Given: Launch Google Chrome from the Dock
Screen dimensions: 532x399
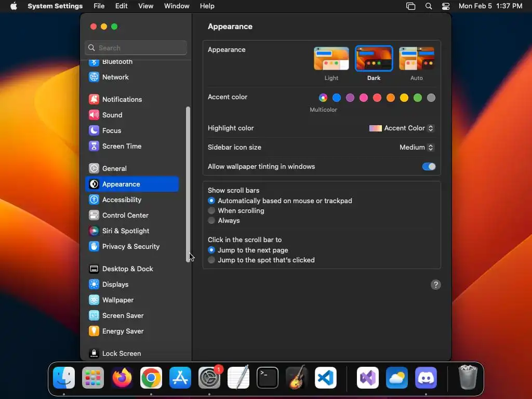Looking at the screenshot, I should 151,378.
